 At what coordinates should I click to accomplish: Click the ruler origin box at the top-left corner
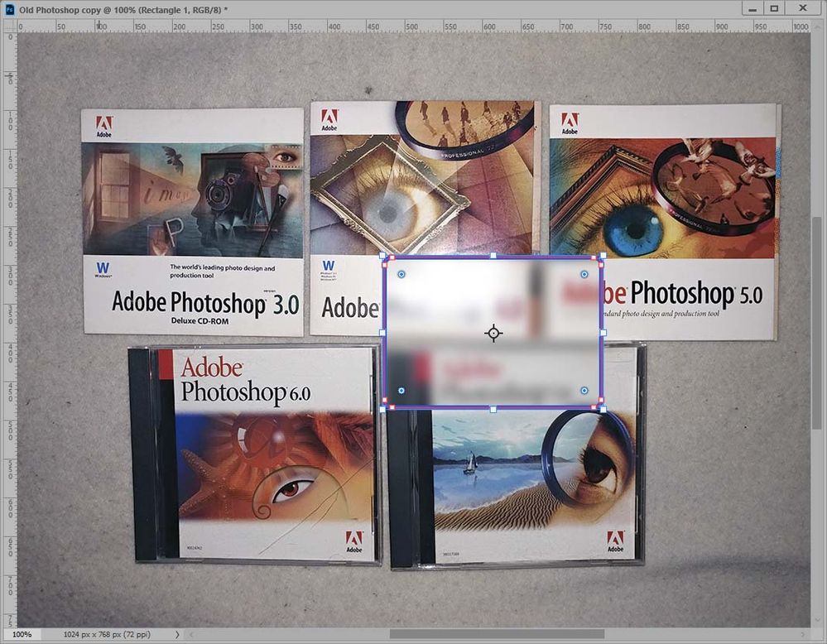click(x=10, y=26)
